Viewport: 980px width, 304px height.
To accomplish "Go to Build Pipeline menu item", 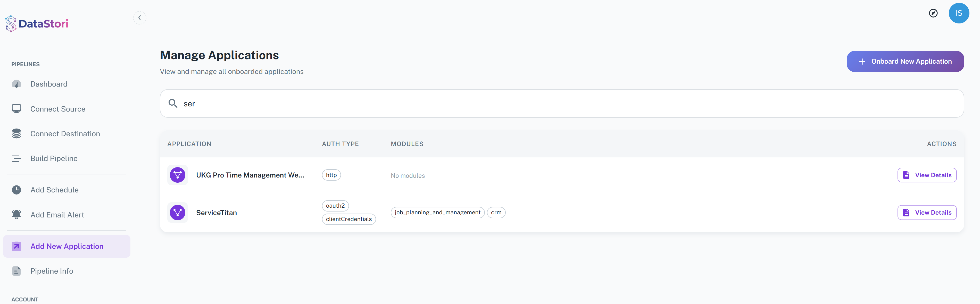I will [x=54, y=158].
